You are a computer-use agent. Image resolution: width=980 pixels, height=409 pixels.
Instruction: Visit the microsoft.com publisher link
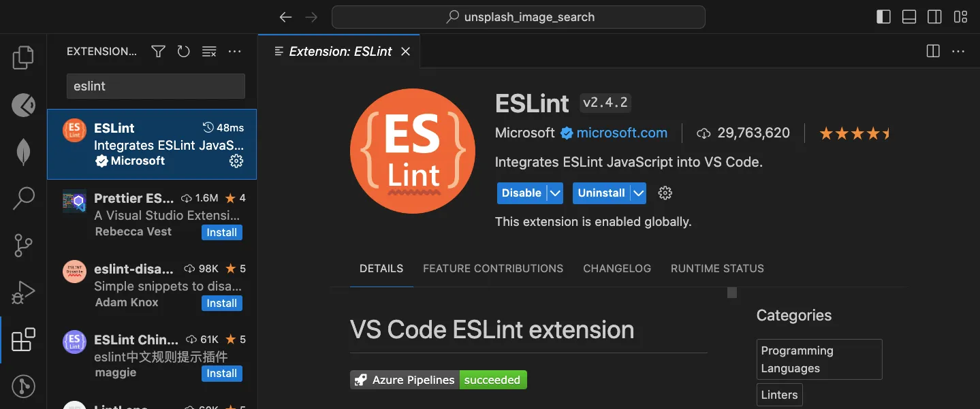(621, 133)
